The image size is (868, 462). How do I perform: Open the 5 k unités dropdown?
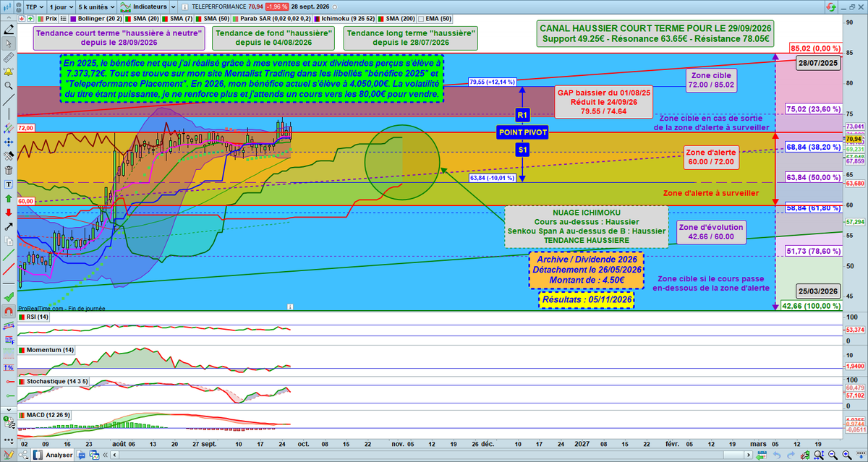coord(95,7)
